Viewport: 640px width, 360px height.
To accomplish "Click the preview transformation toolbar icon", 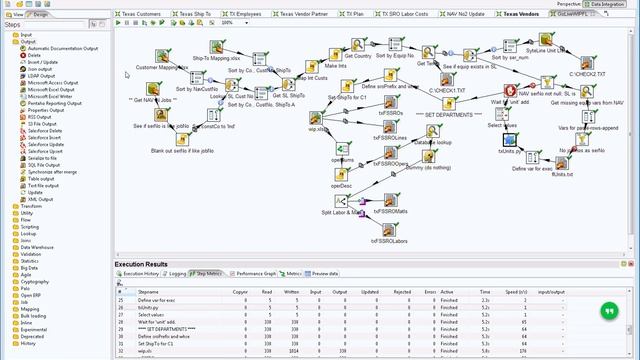I will [x=144, y=23].
